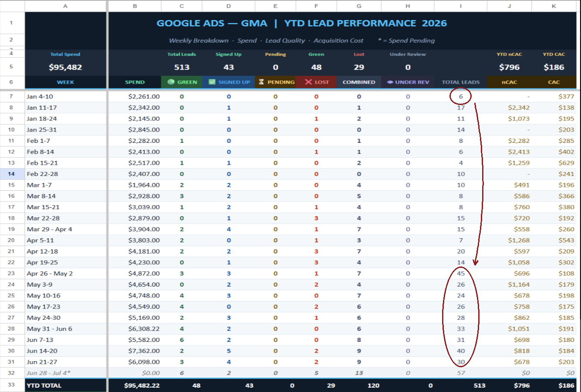
Task: Click the 'Under Review' summary label
Action: click(x=408, y=54)
